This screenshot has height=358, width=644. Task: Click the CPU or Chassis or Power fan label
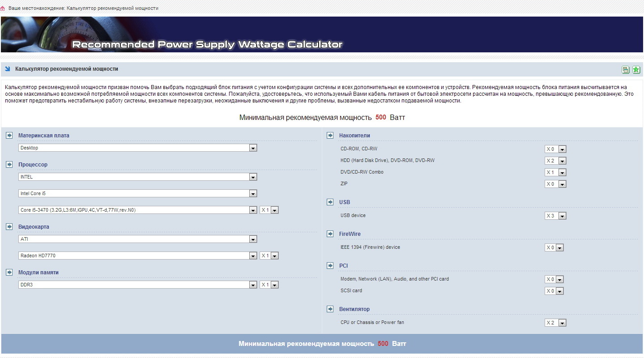(x=372, y=322)
